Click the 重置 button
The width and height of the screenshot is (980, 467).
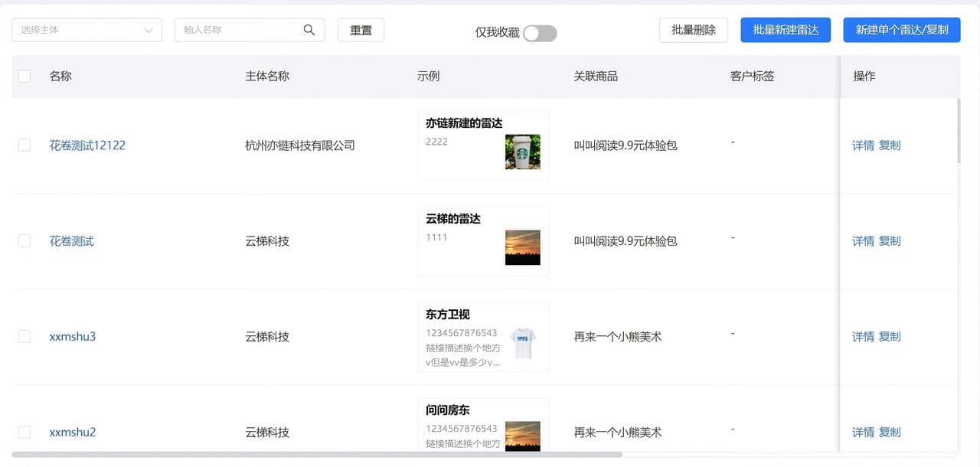click(361, 30)
